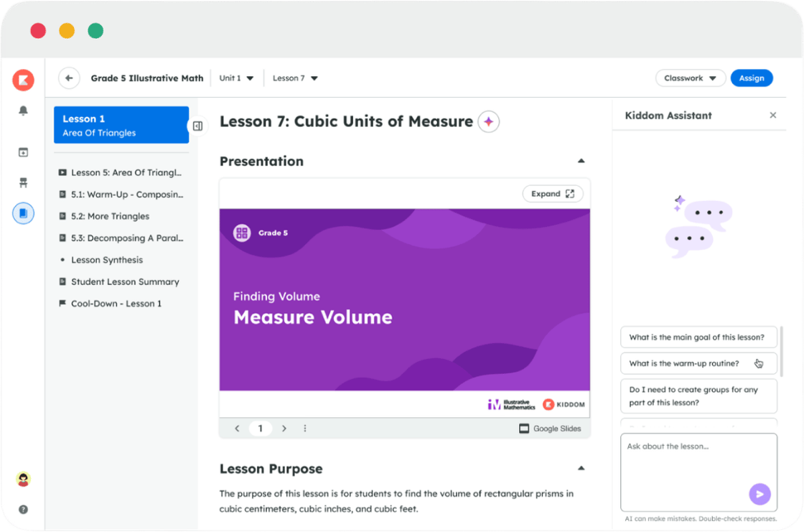Viewport: 804px width, 532px height.
Task: Collapse the lesson sidebar panel
Action: click(197, 126)
